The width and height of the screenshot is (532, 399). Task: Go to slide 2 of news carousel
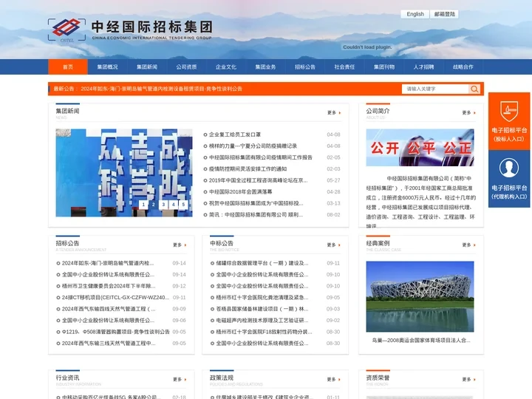(x=154, y=204)
